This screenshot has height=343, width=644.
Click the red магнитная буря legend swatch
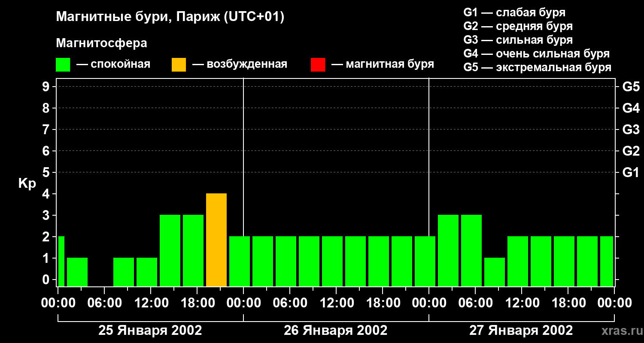pyautogui.click(x=318, y=64)
